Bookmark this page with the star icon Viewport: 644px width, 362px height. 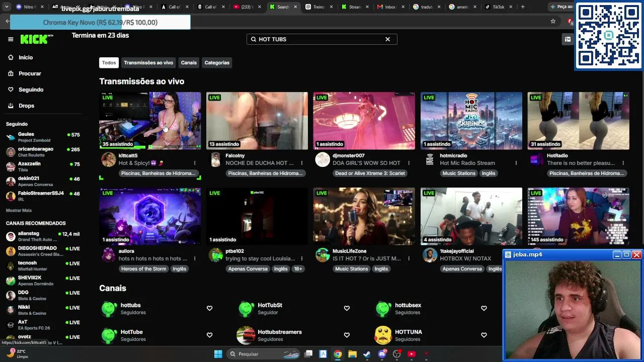pos(553,21)
